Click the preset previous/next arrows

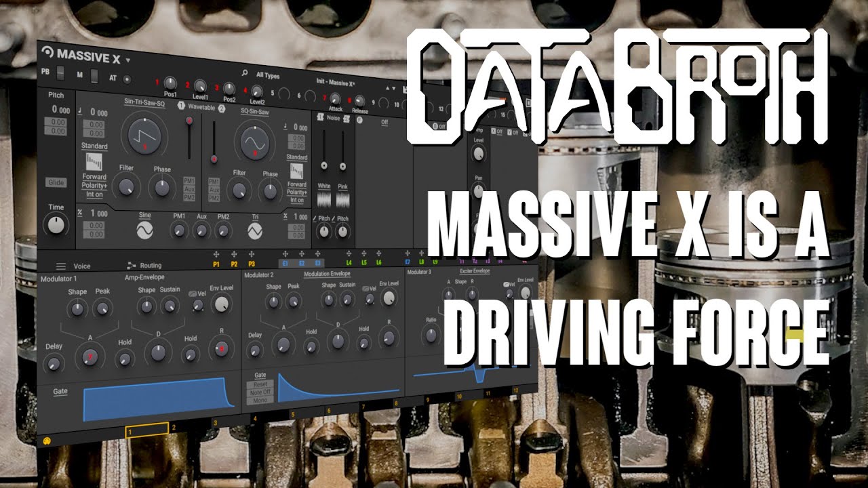tap(392, 88)
